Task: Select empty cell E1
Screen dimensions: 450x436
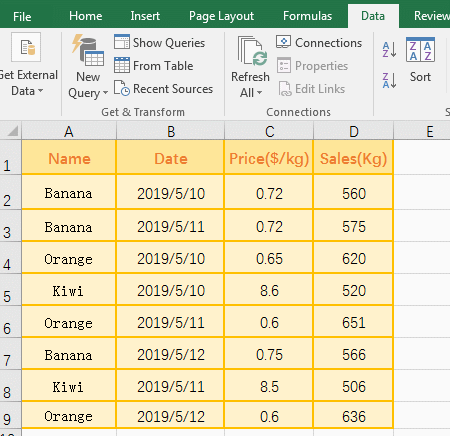Action: point(422,157)
